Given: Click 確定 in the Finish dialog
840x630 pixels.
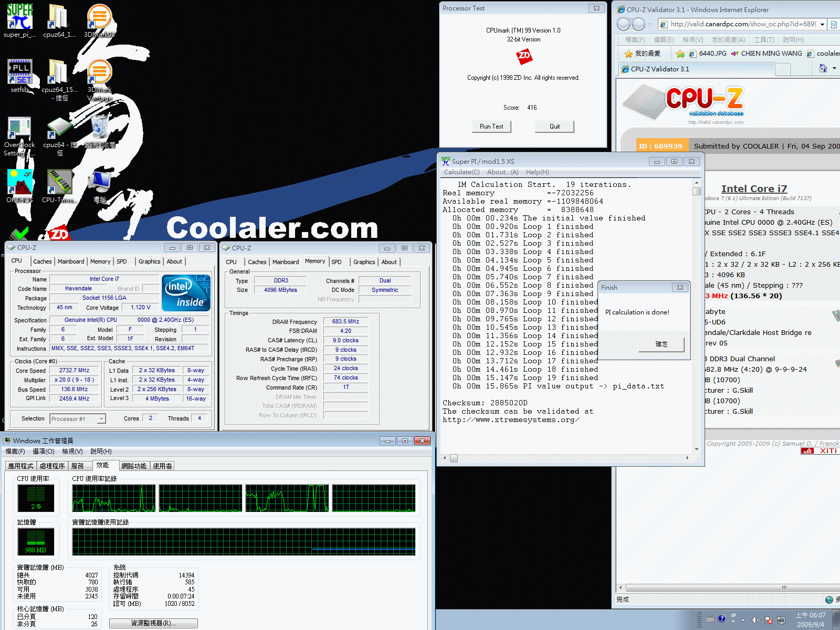Looking at the screenshot, I should [x=661, y=344].
